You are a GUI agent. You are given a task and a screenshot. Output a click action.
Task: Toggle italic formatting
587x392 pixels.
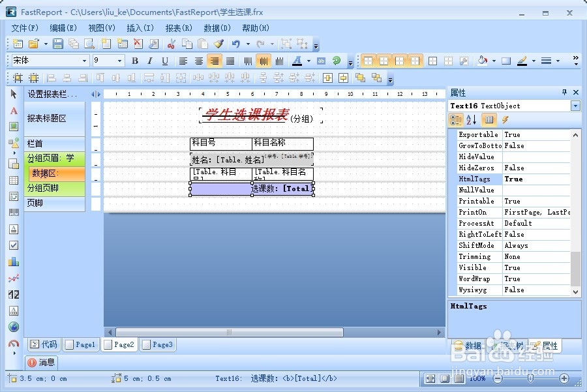[149, 61]
